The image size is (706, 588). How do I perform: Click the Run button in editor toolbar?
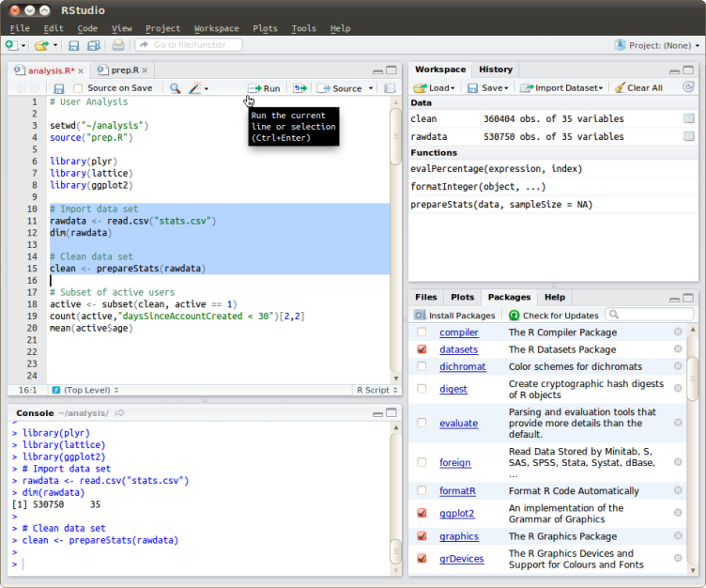tap(264, 88)
